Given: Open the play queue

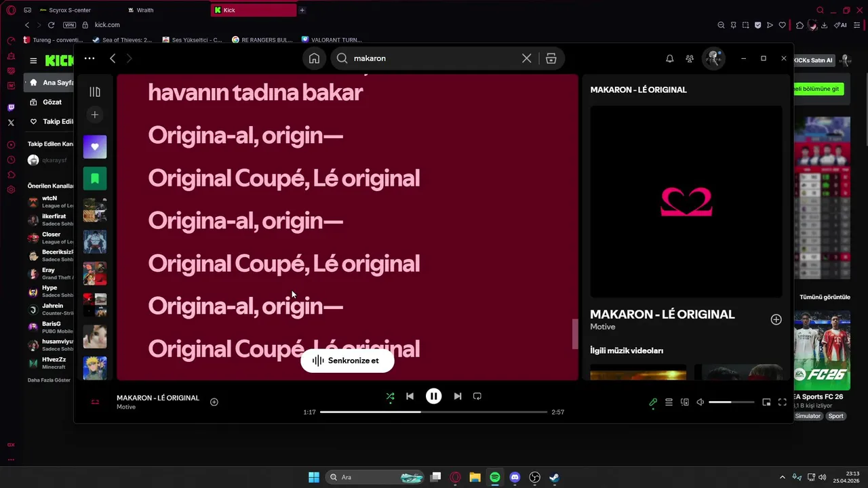Looking at the screenshot, I should pos(669,402).
